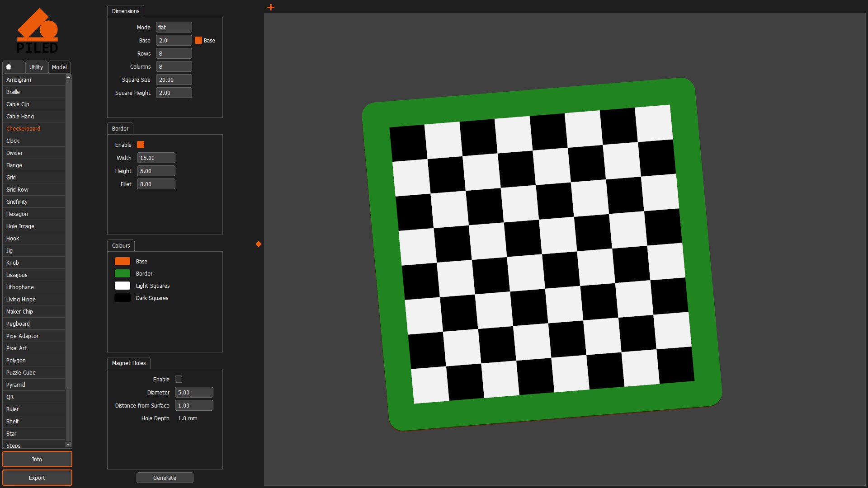This screenshot has height=488, width=868.
Task: Open the Info button
Action: pyautogui.click(x=37, y=459)
